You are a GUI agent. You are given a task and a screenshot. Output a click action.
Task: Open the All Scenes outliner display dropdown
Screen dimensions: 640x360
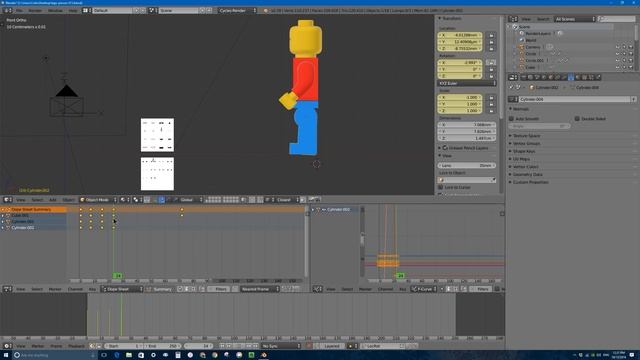[x=575, y=19]
